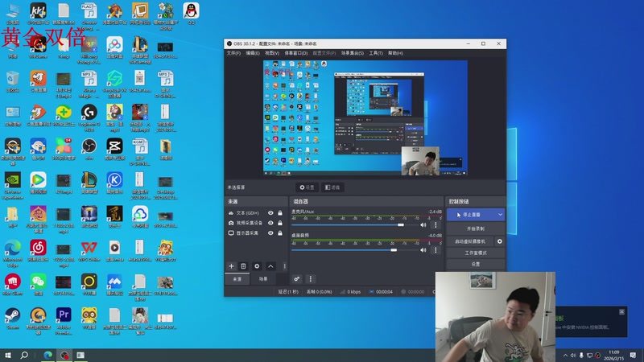Open the 工具(T) menu

375,53
